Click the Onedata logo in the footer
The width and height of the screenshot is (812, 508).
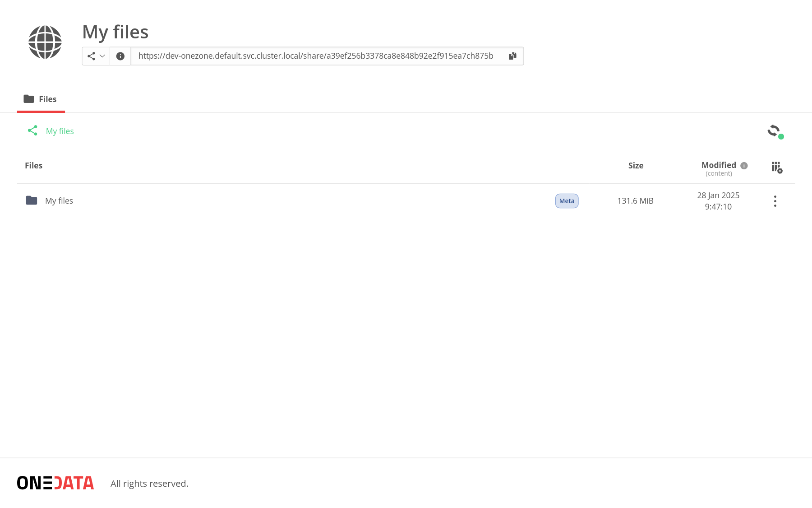point(55,483)
